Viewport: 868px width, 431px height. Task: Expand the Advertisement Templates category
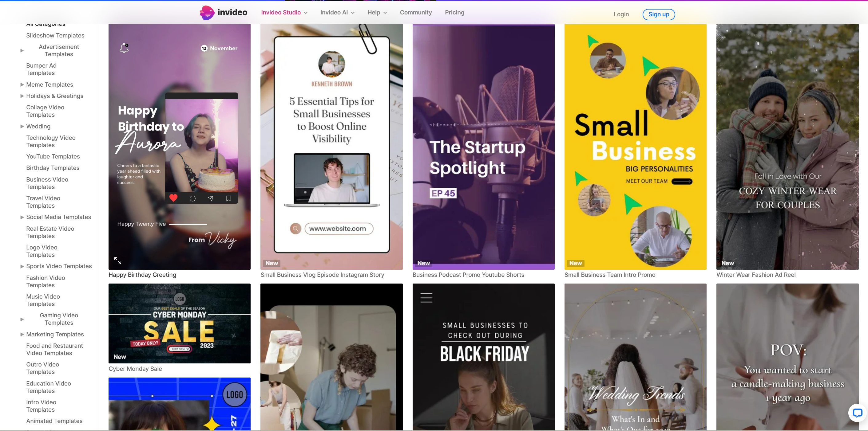(22, 50)
